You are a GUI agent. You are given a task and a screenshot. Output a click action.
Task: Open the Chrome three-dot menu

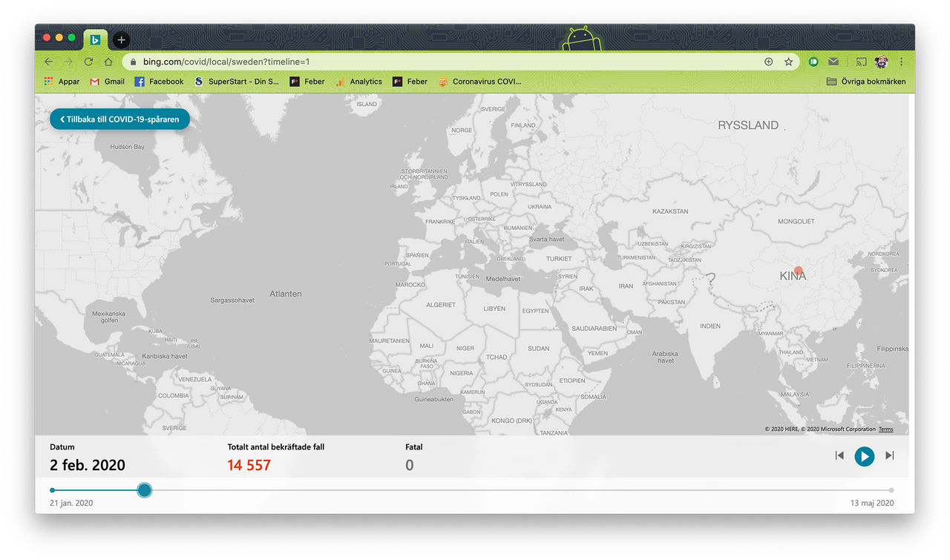click(x=901, y=62)
